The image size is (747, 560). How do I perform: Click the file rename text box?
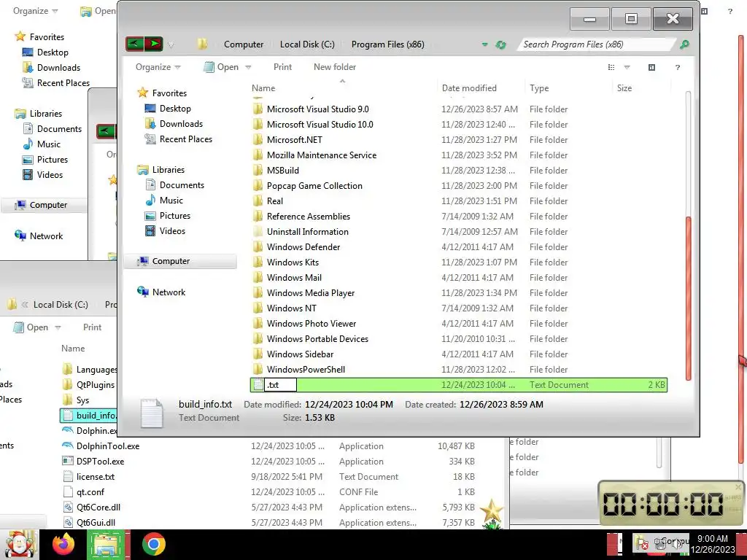point(281,385)
